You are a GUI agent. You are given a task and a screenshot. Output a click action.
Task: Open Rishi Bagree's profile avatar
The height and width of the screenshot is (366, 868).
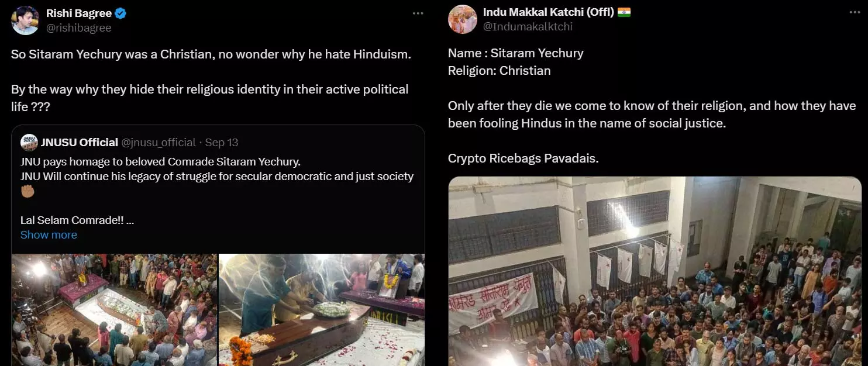click(25, 20)
